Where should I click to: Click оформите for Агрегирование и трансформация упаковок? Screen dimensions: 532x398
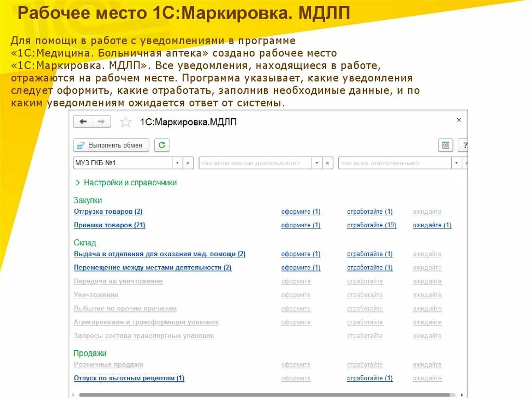click(296, 322)
